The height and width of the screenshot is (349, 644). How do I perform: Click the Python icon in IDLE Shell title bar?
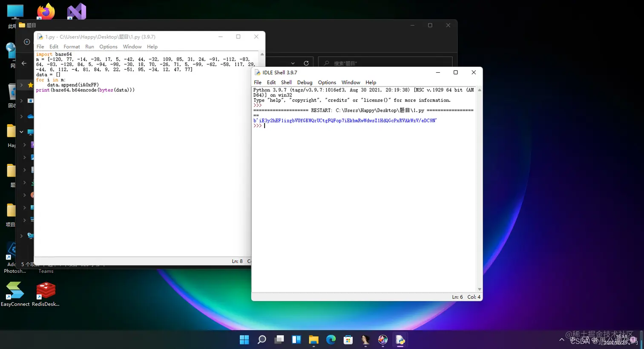[x=257, y=72]
